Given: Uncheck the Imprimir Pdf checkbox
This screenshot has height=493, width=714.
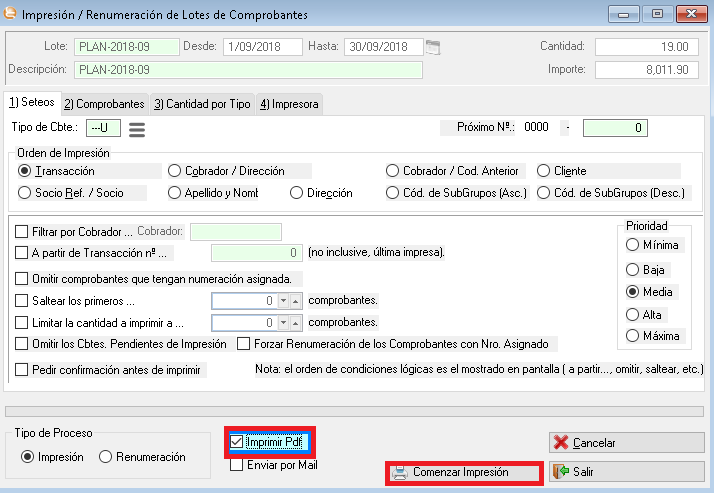Looking at the screenshot, I should [236, 441].
